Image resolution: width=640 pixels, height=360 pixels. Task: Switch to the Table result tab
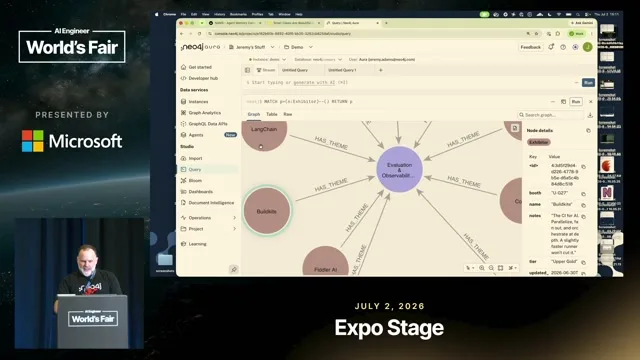tap(272, 114)
